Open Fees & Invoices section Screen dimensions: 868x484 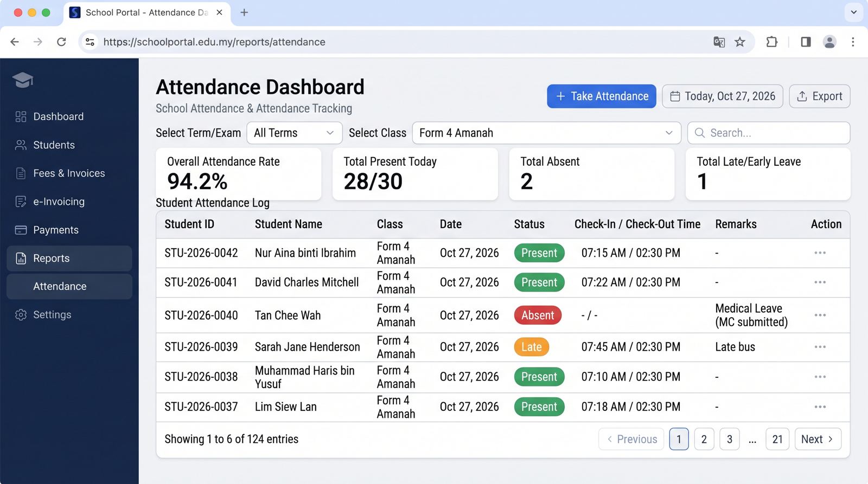click(x=69, y=173)
